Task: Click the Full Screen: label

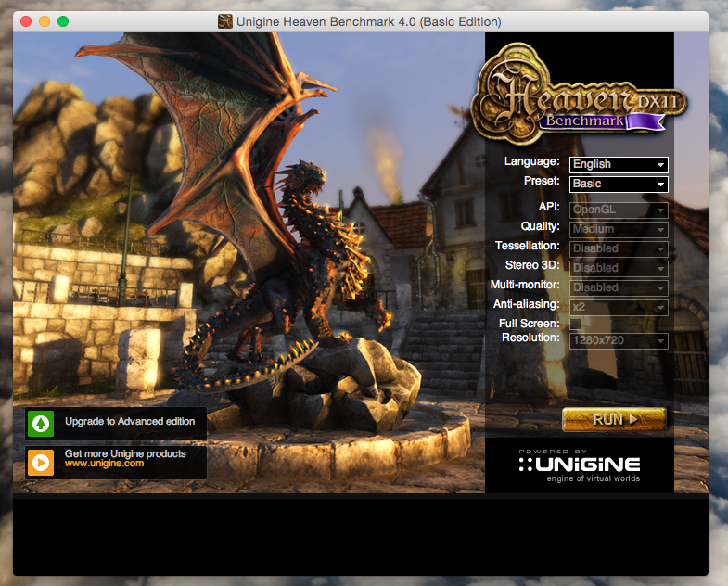Action: pos(530,324)
